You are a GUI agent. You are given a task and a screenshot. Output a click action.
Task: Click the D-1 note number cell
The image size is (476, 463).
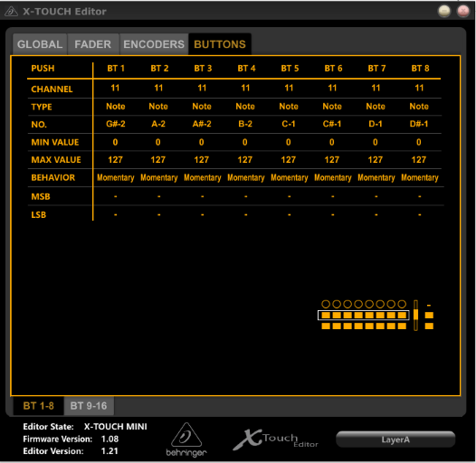point(376,124)
